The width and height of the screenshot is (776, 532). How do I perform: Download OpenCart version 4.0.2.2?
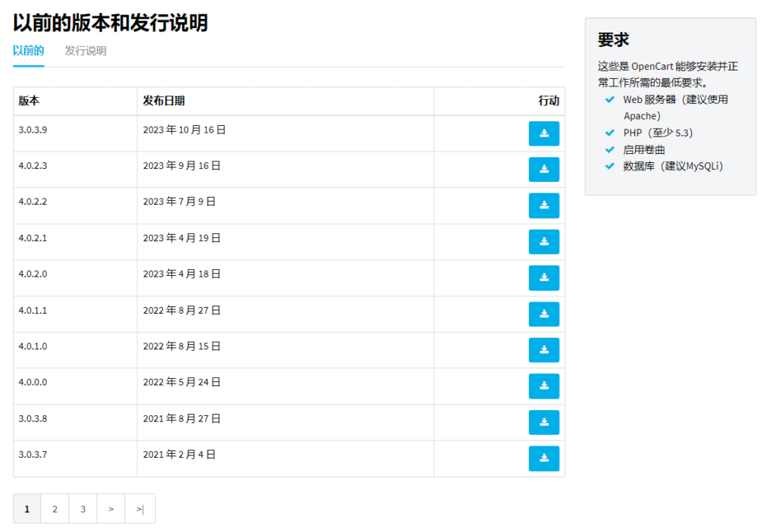[543, 205]
